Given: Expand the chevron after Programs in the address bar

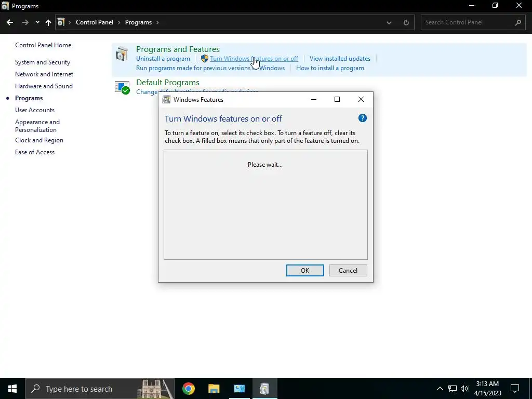Looking at the screenshot, I should pos(157,22).
